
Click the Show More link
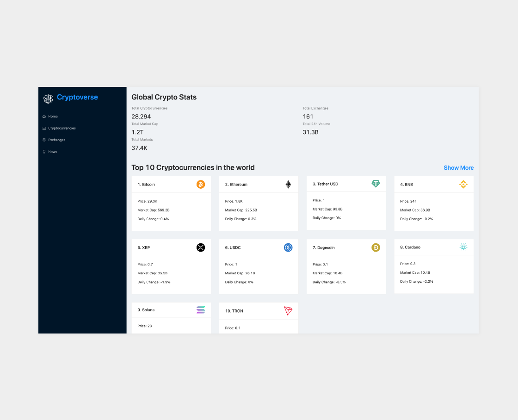458,168
